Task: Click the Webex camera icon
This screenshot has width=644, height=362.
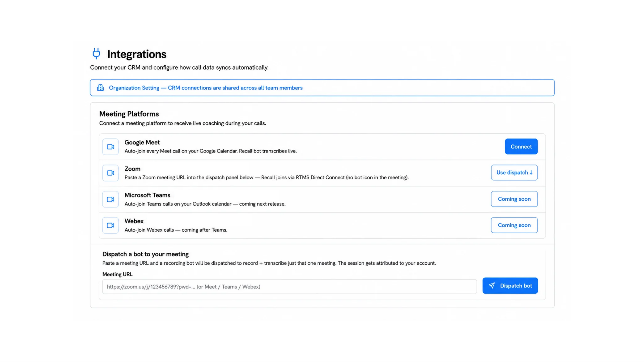Action: [x=110, y=225]
